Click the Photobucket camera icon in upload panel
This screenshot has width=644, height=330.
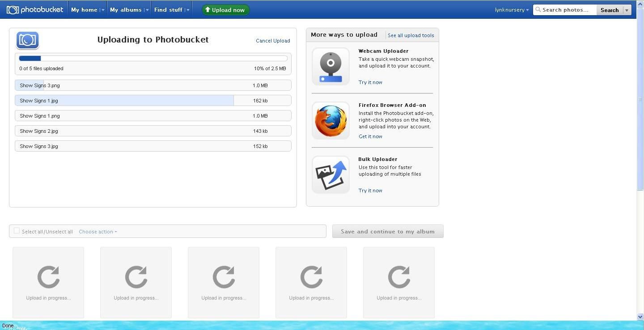coord(28,40)
